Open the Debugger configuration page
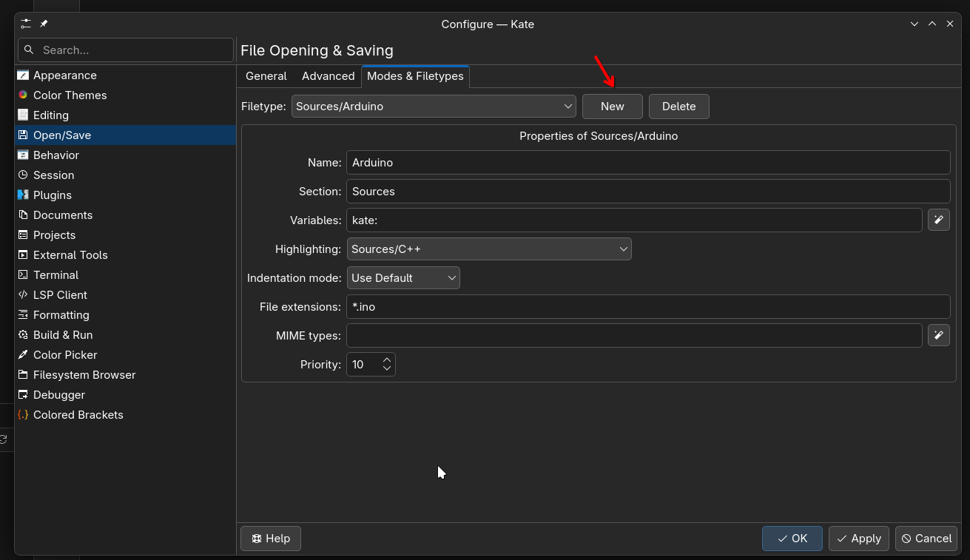Screen dimensions: 970x560 pyautogui.click(x=58, y=395)
